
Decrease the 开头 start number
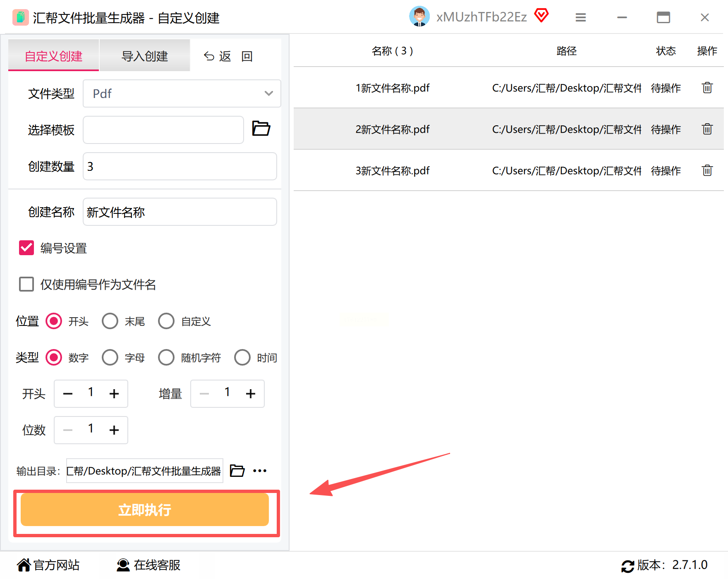pyautogui.click(x=68, y=394)
